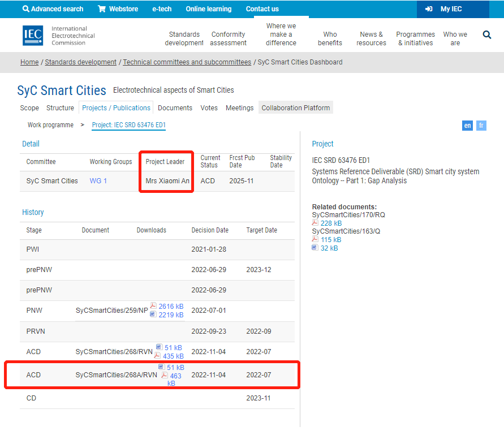Click SyCSmartCities/268/RVN document name
The image size is (504, 435).
click(x=114, y=352)
